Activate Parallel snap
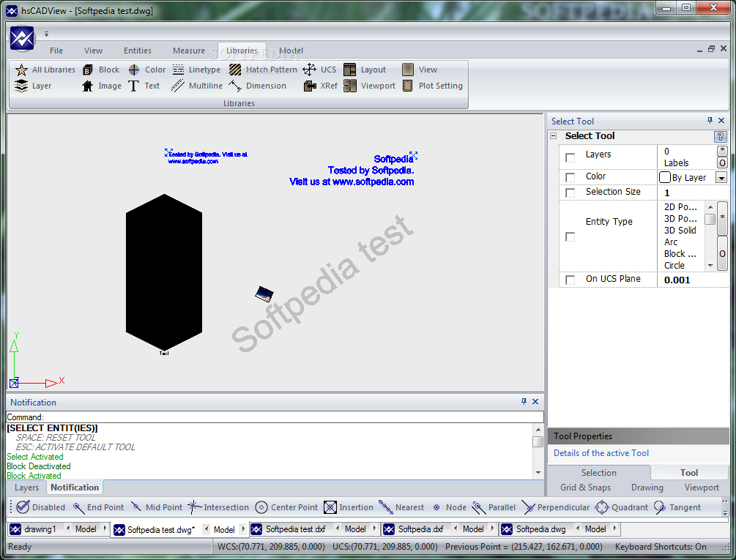Screen dimensions: 736x560 [494, 507]
